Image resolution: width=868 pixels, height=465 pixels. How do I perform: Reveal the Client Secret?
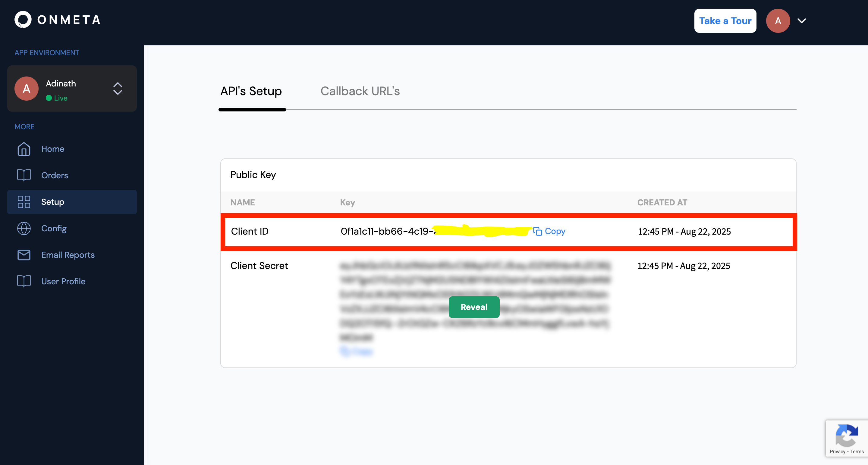pos(474,307)
